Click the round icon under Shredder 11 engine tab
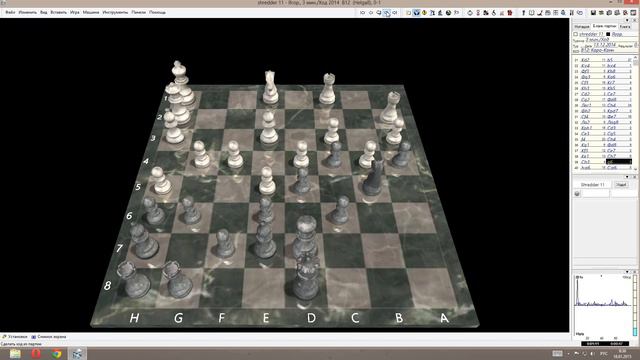640x360 pixels. [577, 193]
